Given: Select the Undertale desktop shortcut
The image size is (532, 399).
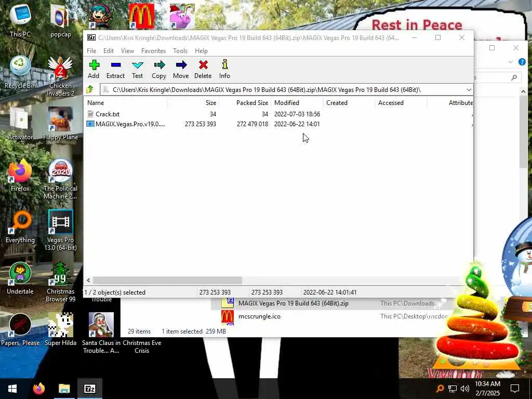Looking at the screenshot, I should point(20,278).
